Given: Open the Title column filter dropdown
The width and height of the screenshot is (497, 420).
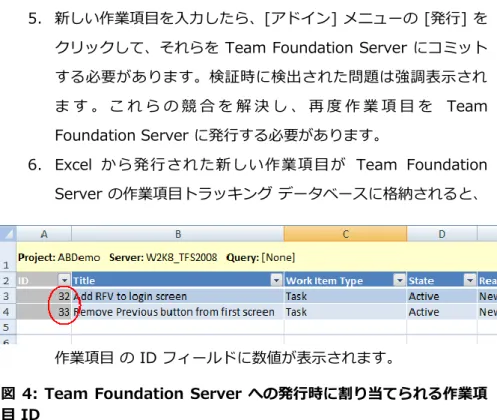Looking at the screenshot, I should coord(276,280).
